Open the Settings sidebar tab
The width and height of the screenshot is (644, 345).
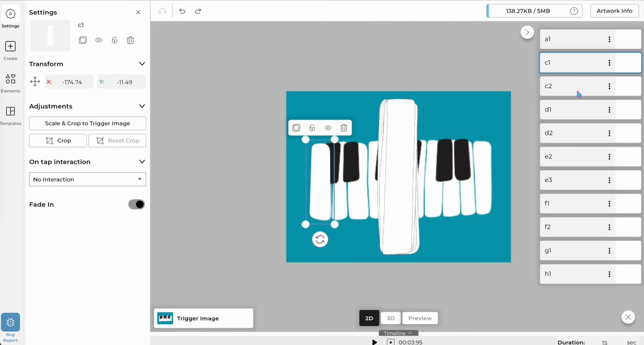10,18
